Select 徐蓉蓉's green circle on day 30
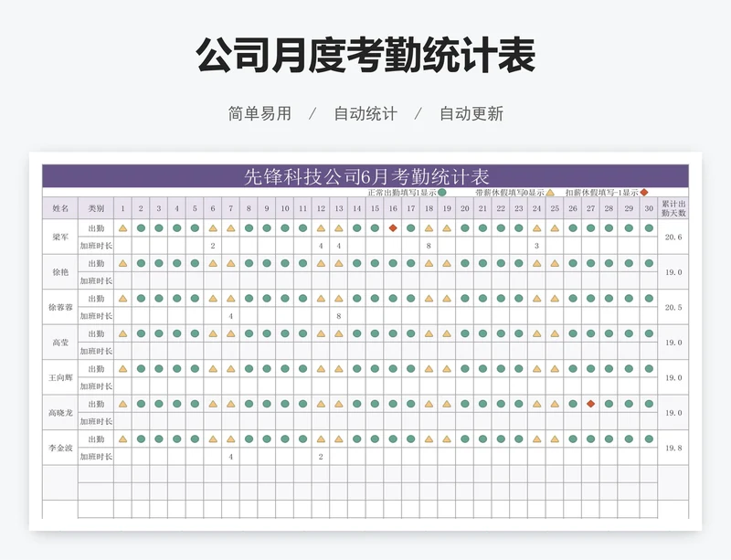Screen dimensions: 731x560 [x=649, y=299]
